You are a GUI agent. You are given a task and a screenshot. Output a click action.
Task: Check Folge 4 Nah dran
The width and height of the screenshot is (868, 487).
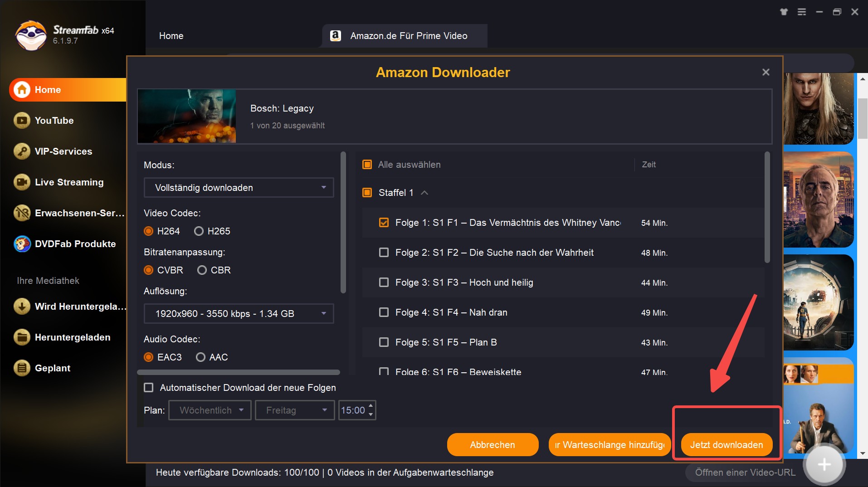[x=384, y=312]
